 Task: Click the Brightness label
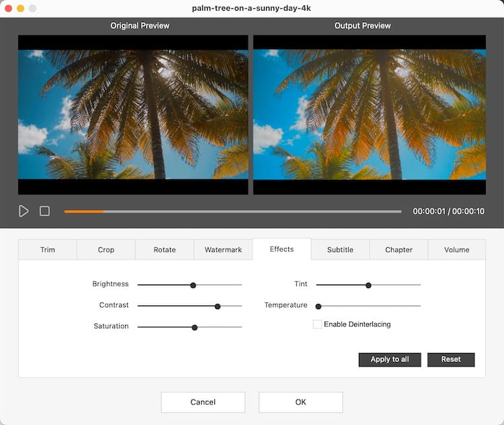110,284
